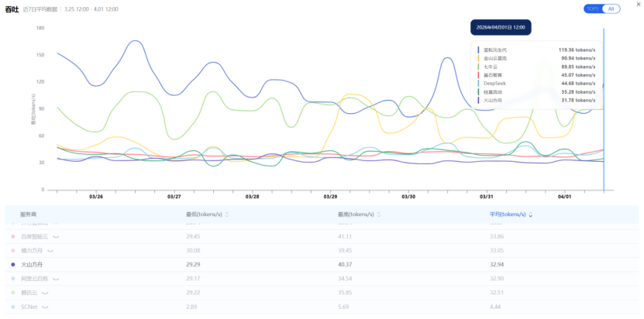Click 模力方舟 lowest value 30.08
The image size is (644, 319).
pos(193,250)
